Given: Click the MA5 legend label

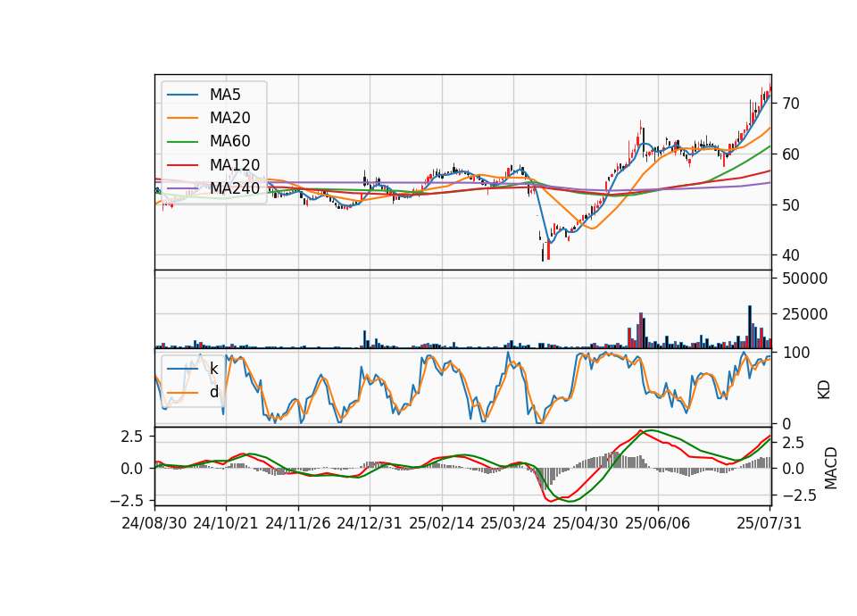Looking at the screenshot, I should [225, 95].
